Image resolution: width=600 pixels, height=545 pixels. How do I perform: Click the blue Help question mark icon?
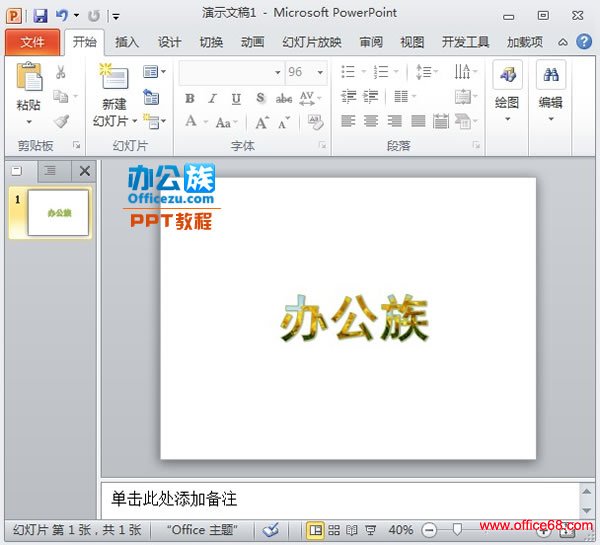[x=584, y=41]
